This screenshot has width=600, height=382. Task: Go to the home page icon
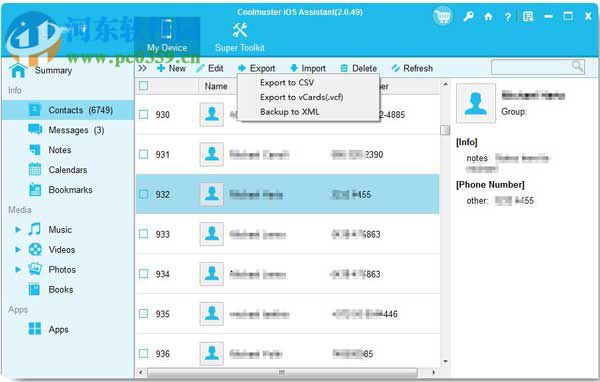(x=488, y=16)
